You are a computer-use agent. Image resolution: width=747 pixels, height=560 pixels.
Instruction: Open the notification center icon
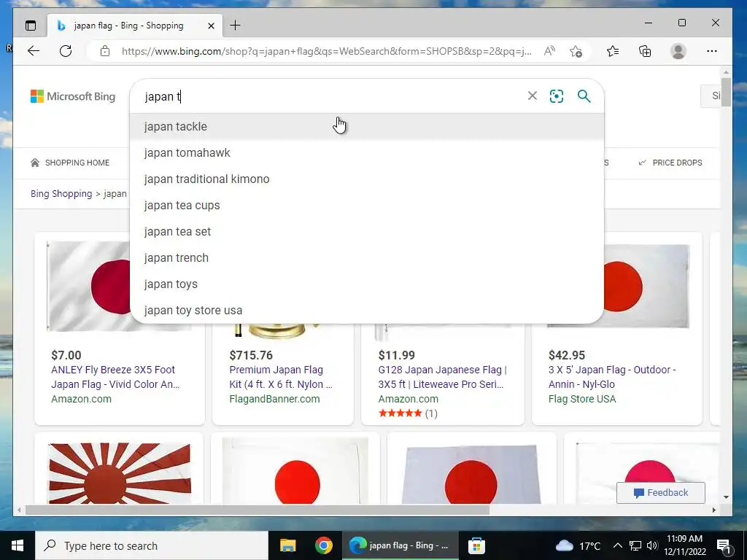724,546
